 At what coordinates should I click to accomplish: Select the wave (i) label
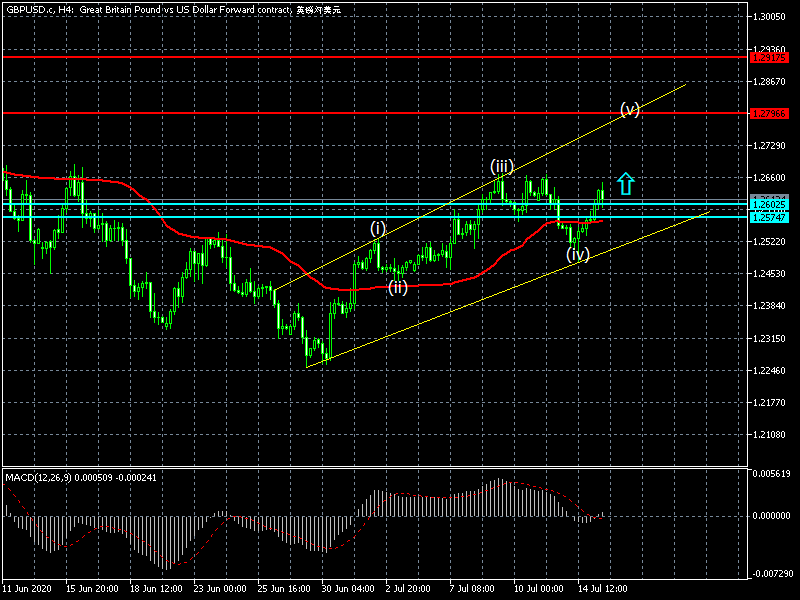pyautogui.click(x=378, y=228)
